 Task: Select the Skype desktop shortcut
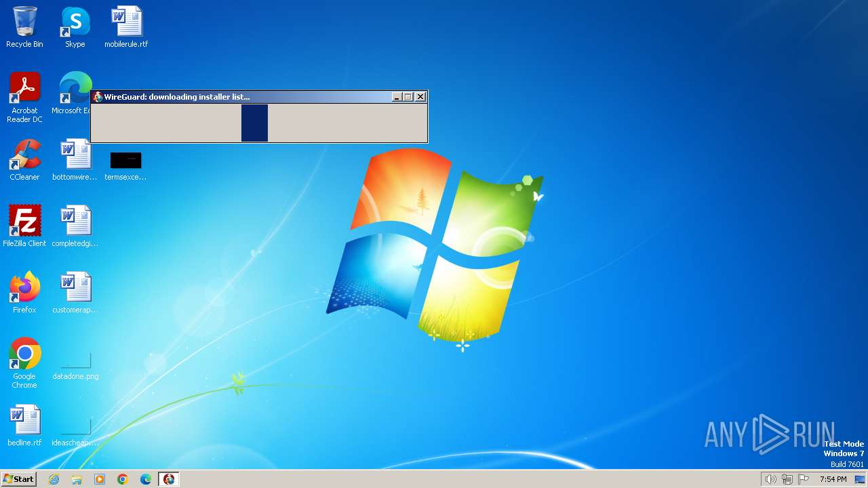[x=75, y=27]
